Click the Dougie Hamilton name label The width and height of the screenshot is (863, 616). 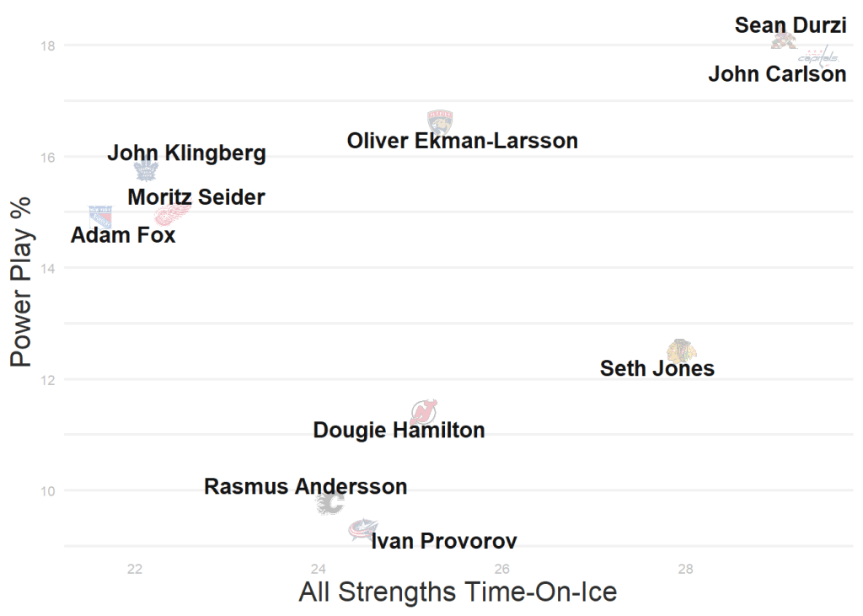click(399, 431)
